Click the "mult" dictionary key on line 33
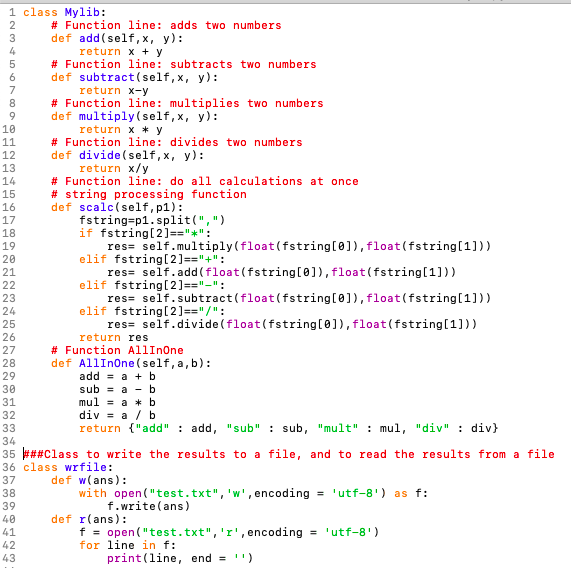The height and width of the screenshot is (568, 571). (x=338, y=429)
